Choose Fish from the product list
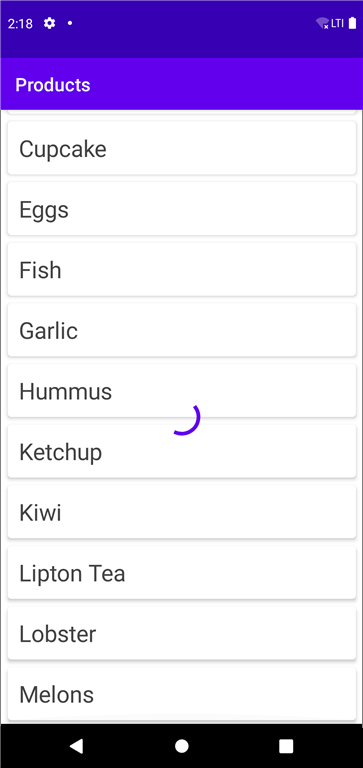363x768 pixels. 182,269
